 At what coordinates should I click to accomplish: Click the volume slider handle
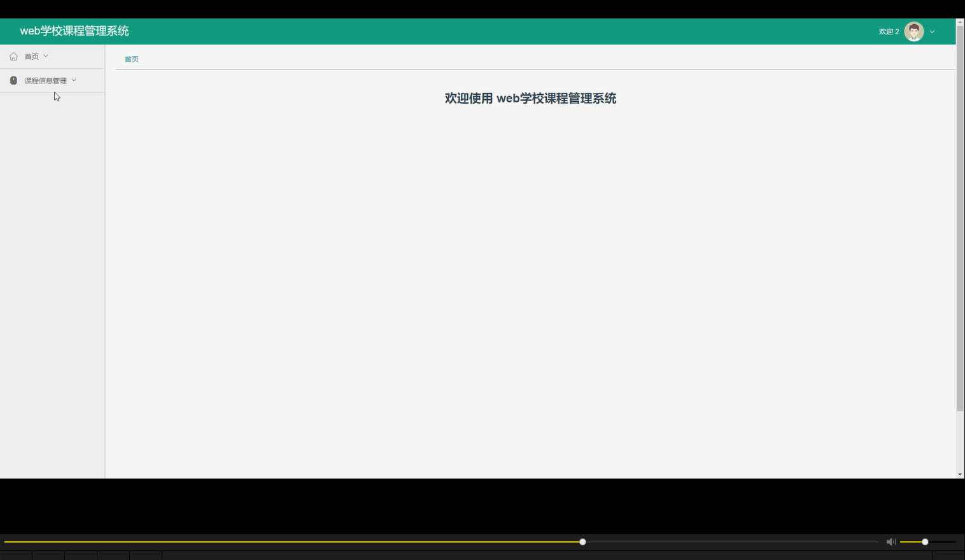pyautogui.click(x=924, y=542)
